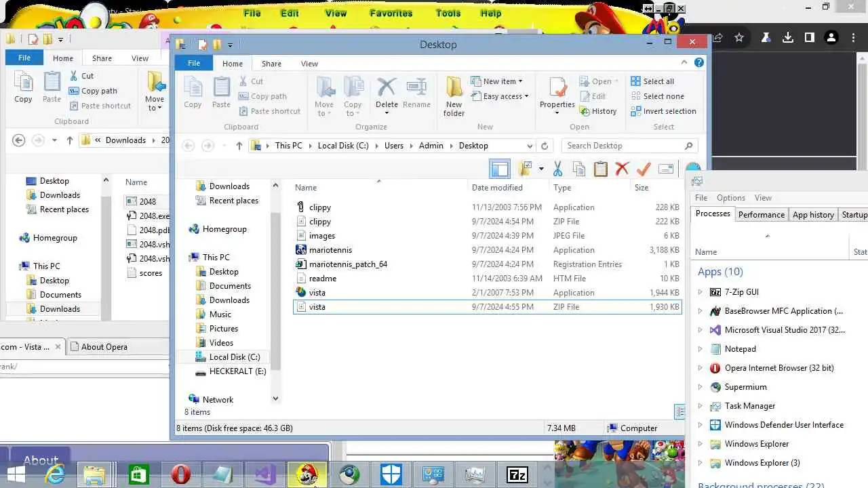868x488 pixels.
Task: Click the Windows Start button
Action: [15, 475]
